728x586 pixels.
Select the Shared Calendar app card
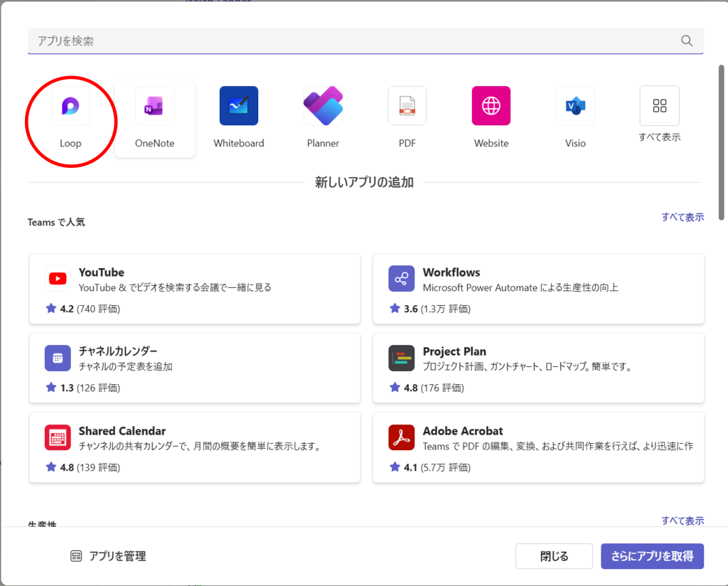(194, 447)
